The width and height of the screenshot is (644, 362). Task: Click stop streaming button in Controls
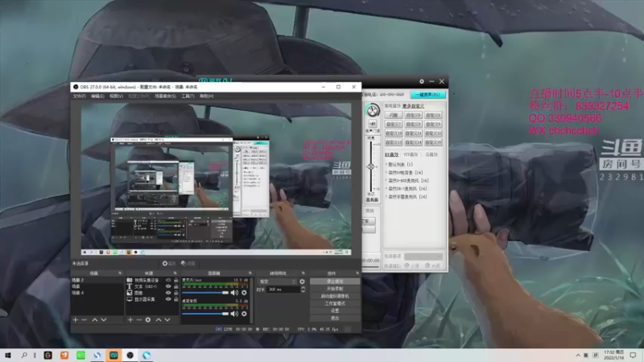pos(335,282)
